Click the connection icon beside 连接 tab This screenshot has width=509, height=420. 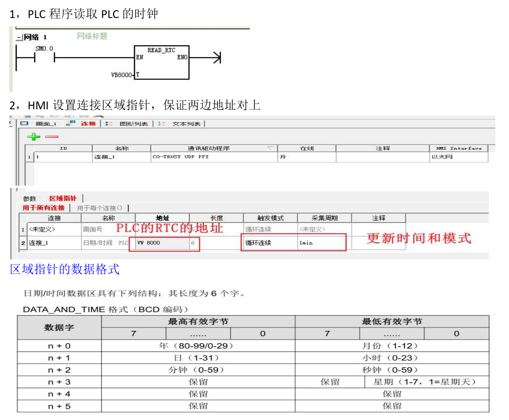click(70, 124)
